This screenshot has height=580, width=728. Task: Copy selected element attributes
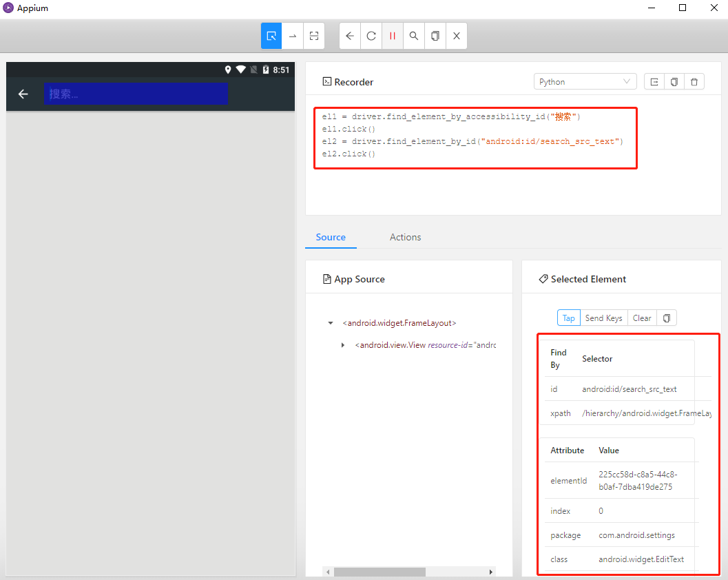pos(667,318)
